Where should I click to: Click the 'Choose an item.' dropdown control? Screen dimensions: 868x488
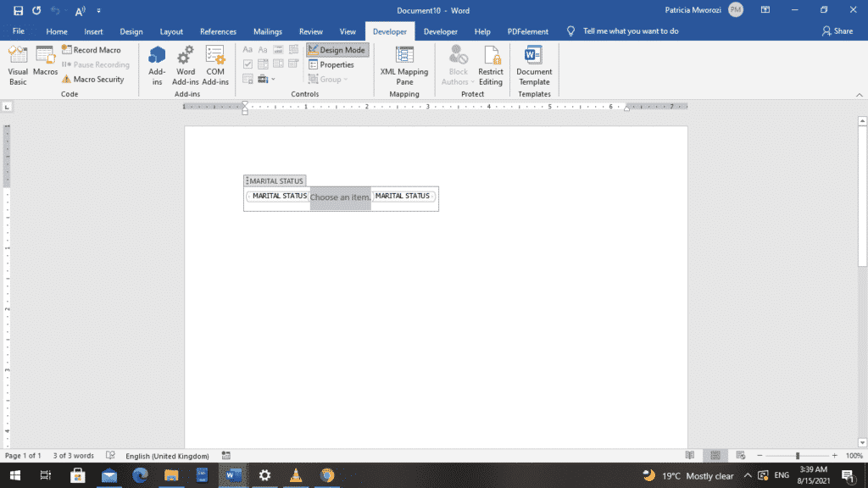(x=340, y=197)
